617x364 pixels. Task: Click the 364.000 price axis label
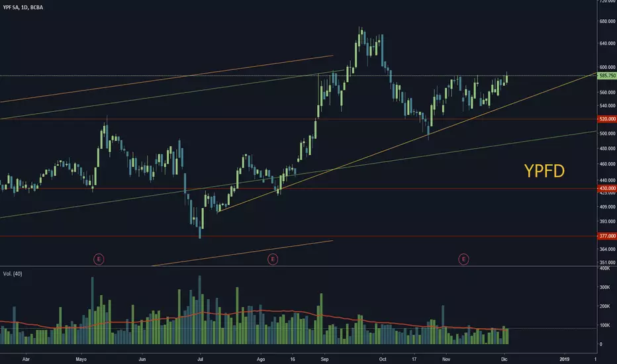pos(607,250)
